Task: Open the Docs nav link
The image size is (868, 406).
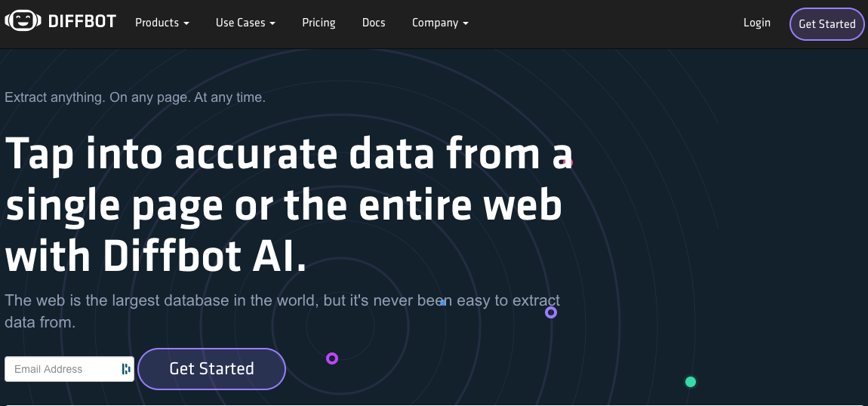Action: pyautogui.click(x=374, y=23)
